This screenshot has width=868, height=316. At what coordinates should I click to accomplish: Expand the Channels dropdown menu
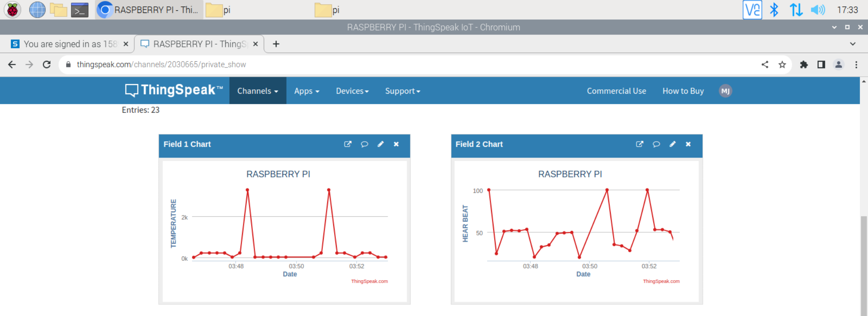tap(258, 91)
